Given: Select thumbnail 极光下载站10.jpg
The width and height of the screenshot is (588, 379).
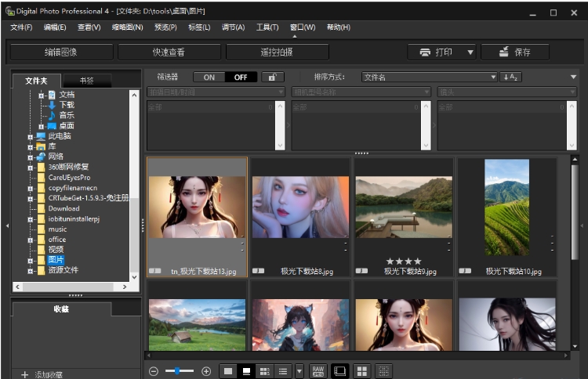Looking at the screenshot, I should (507, 217).
